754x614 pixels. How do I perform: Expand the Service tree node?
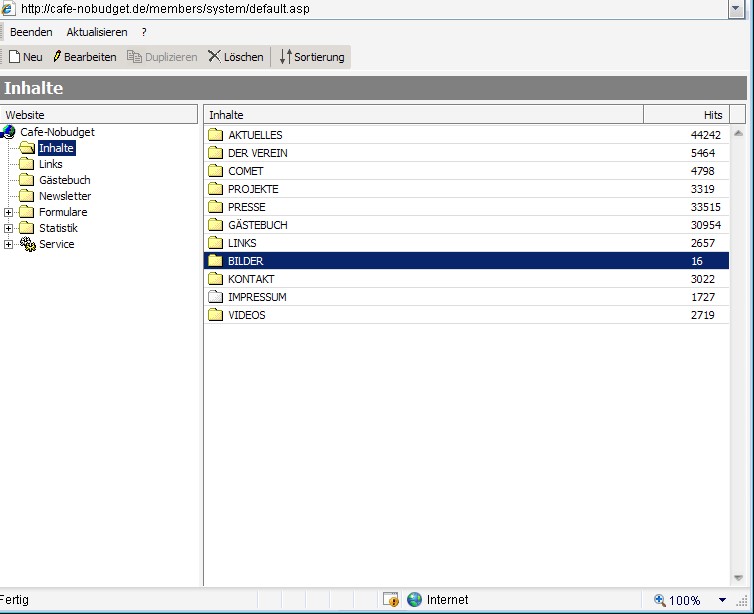pos(8,244)
